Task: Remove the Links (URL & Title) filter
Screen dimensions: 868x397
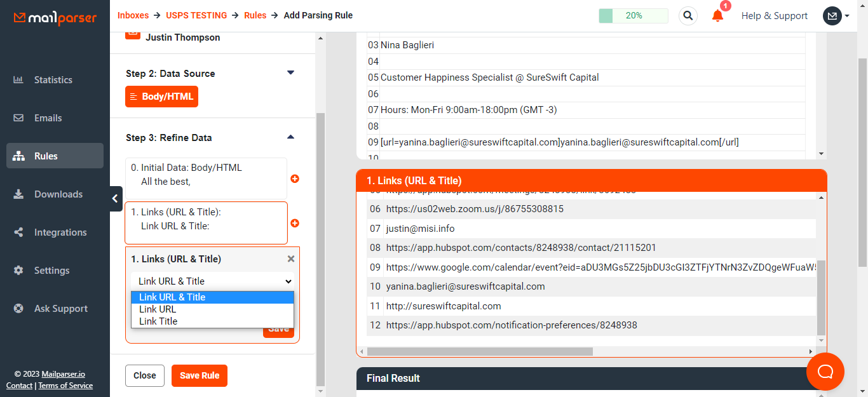Action: (291, 259)
